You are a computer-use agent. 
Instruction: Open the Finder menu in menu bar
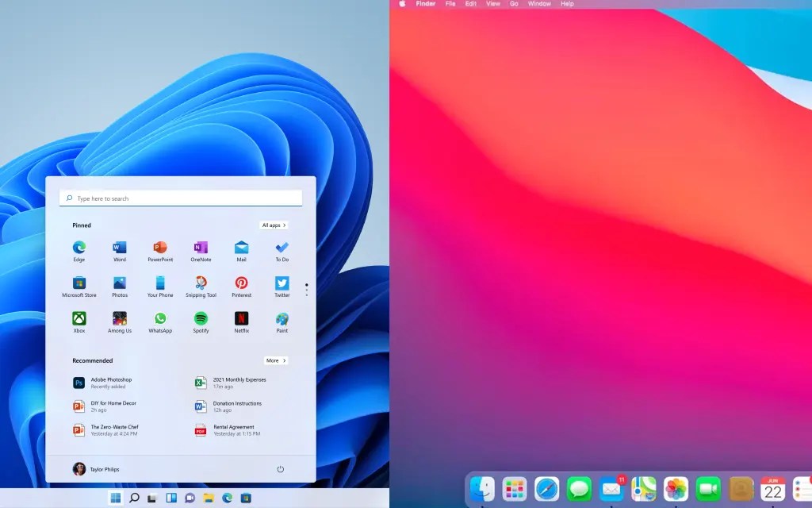click(x=426, y=4)
